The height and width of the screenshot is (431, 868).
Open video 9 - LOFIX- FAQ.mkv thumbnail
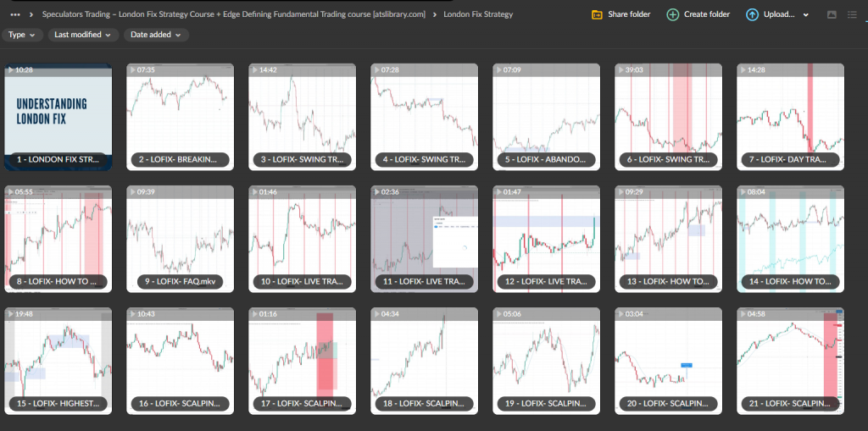(180, 239)
